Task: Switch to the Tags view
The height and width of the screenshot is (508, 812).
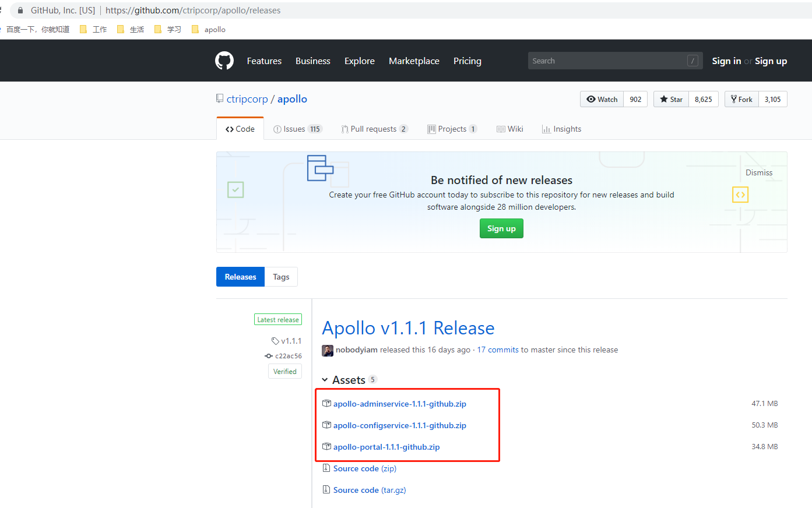Action: (281, 277)
